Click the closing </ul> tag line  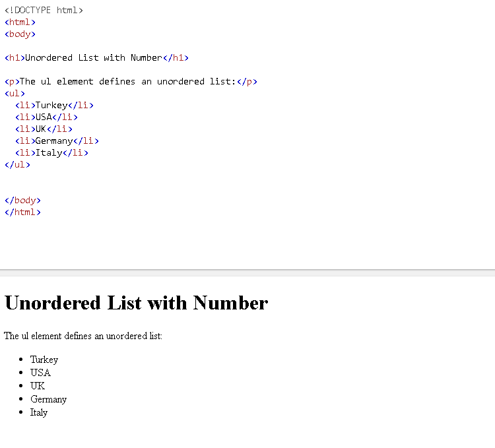pyautogui.click(x=17, y=165)
